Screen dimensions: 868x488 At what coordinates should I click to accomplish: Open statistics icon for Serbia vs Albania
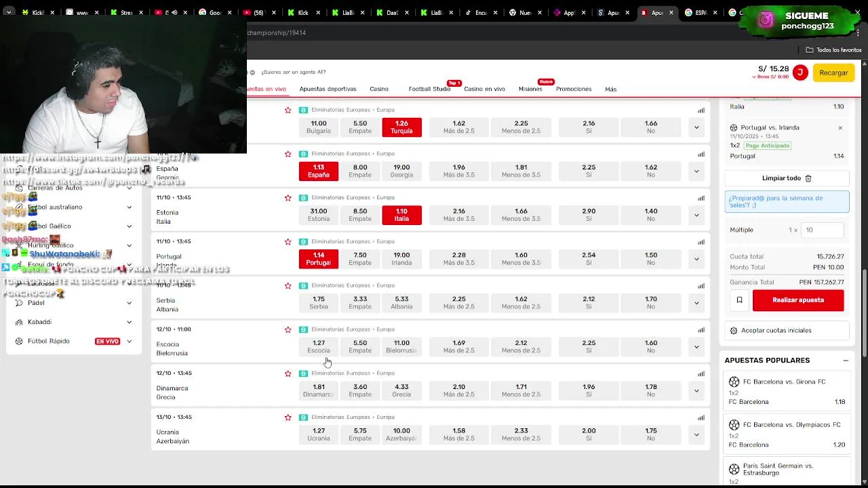[701, 286]
